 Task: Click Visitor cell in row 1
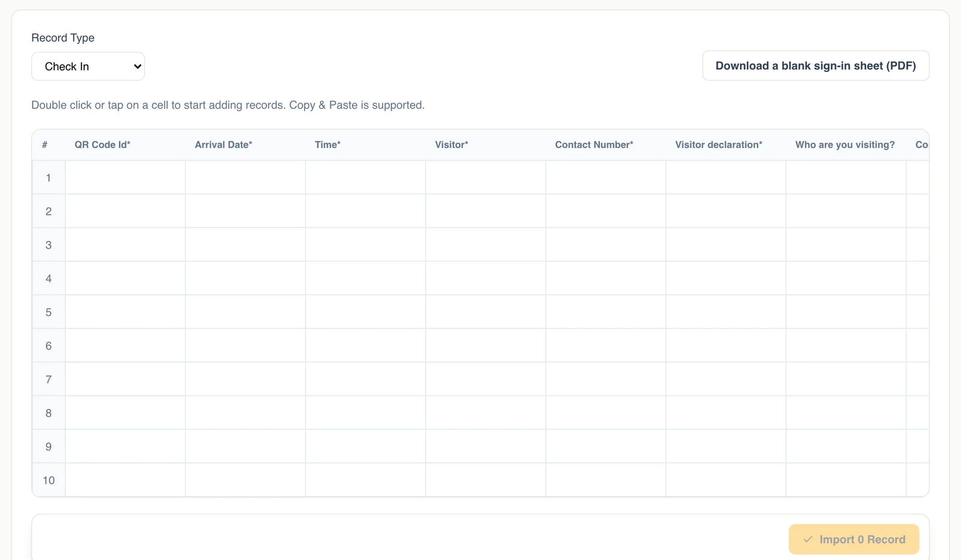point(486,178)
